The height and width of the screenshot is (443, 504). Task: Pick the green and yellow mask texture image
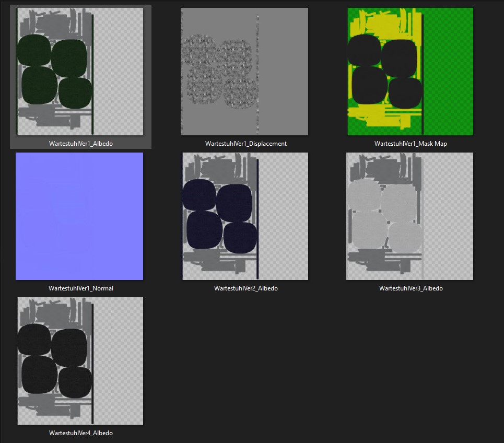point(410,72)
